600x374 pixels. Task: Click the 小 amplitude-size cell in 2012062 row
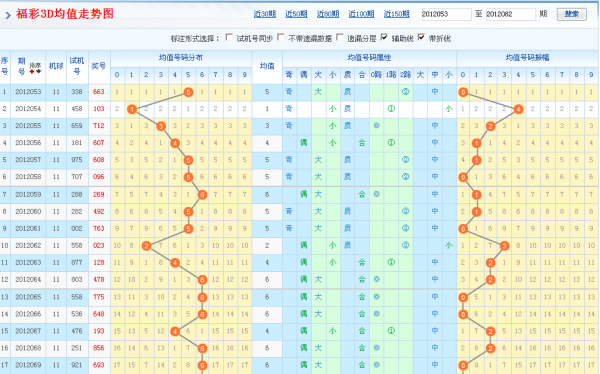click(449, 245)
